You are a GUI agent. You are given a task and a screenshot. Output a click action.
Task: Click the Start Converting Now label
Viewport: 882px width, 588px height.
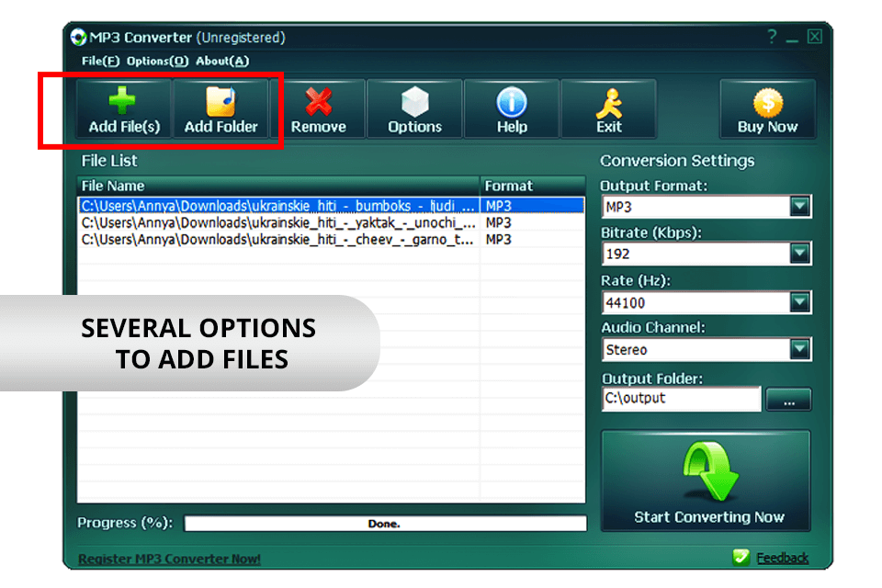point(708,517)
